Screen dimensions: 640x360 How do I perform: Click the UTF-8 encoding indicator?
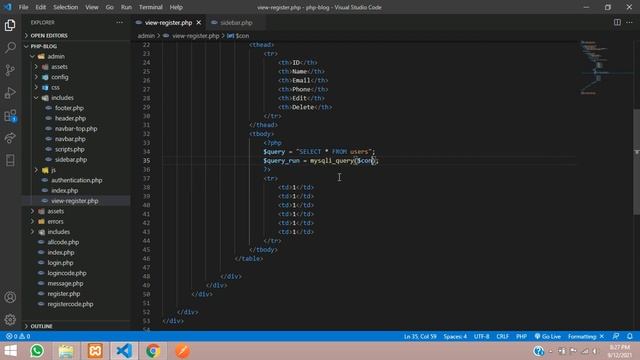pyautogui.click(x=481, y=336)
